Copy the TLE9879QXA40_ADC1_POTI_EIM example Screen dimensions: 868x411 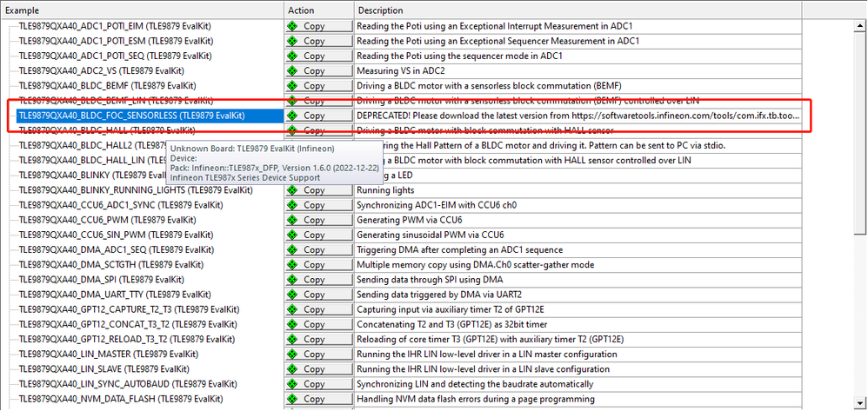pyautogui.click(x=319, y=26)
